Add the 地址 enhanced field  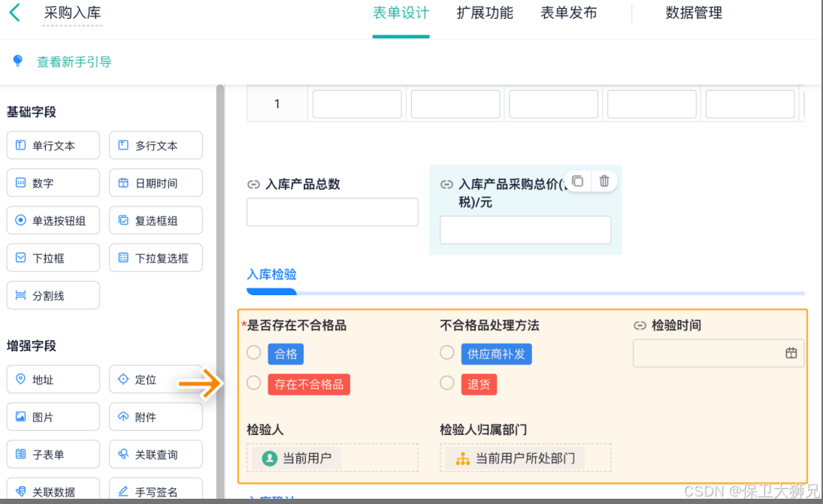click(53, 379)
